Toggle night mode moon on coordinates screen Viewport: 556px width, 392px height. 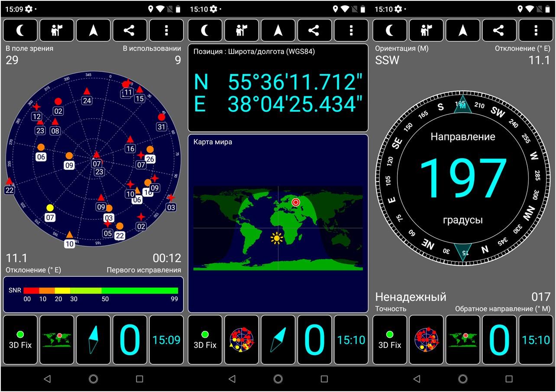(205, 30)
